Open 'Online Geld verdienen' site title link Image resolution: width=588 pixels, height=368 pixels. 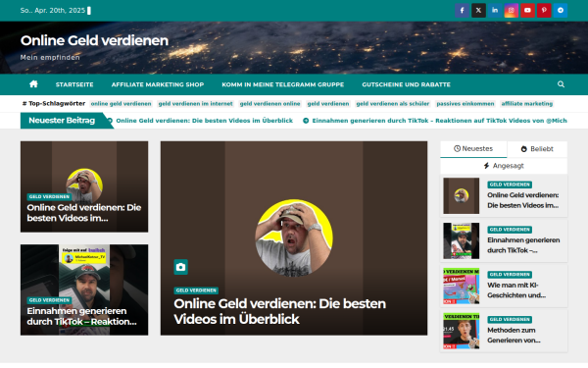(94, 40)
